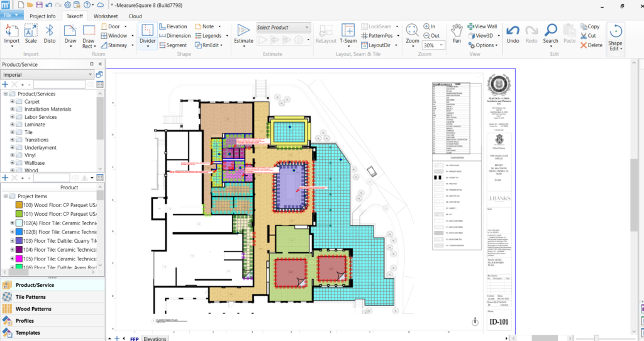Click Stairway tool

pyautogui.click(x=114, y=45)
